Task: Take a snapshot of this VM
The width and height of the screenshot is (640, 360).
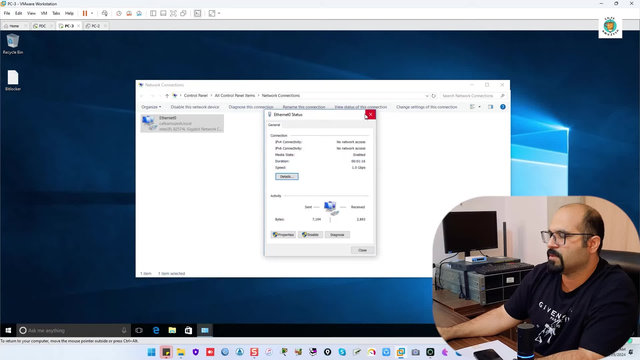Action: 119,13
